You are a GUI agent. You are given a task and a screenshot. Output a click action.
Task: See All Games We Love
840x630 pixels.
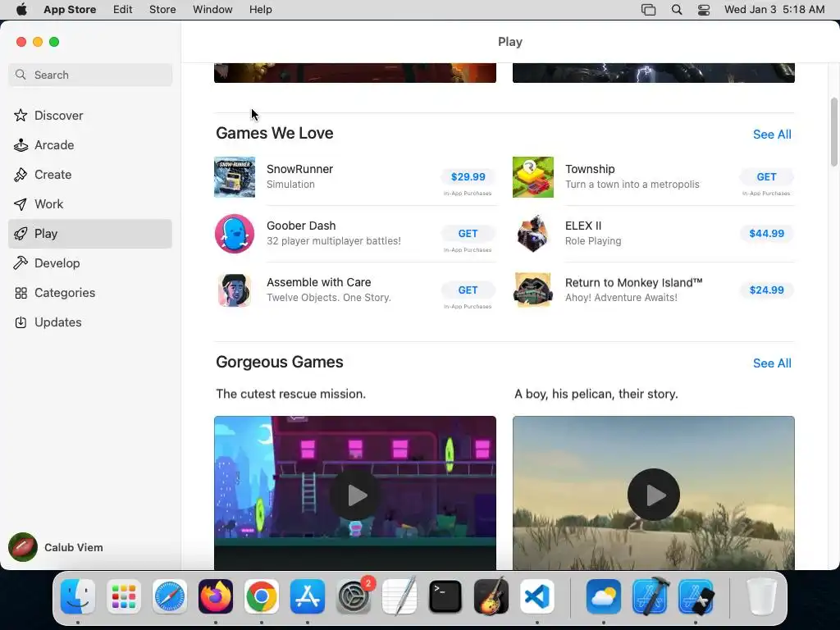pyautogui.click(x=772, y=135)
